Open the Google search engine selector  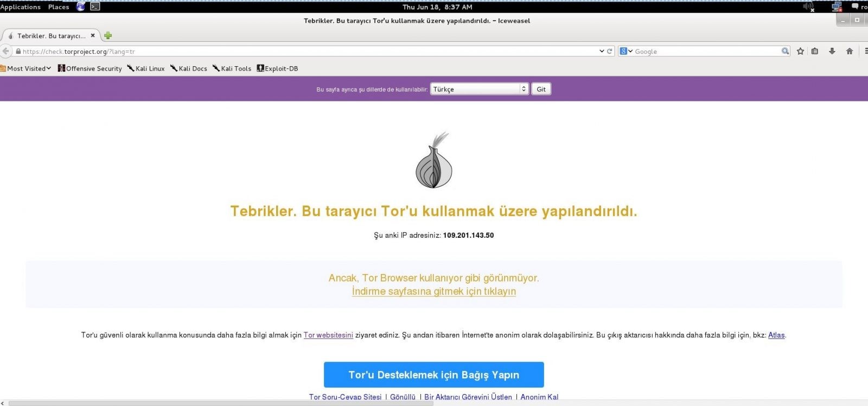pyautogui.click(x=626, y=51)
